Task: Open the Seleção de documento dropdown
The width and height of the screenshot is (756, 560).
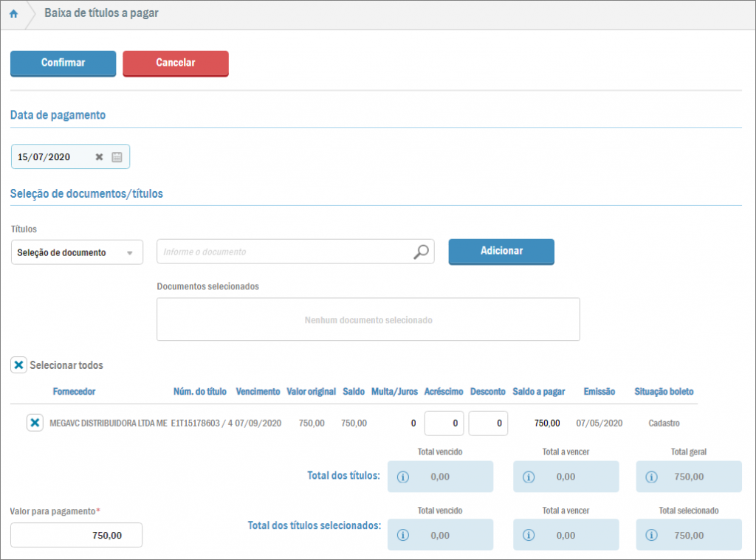Action: (x=78, y=252)
